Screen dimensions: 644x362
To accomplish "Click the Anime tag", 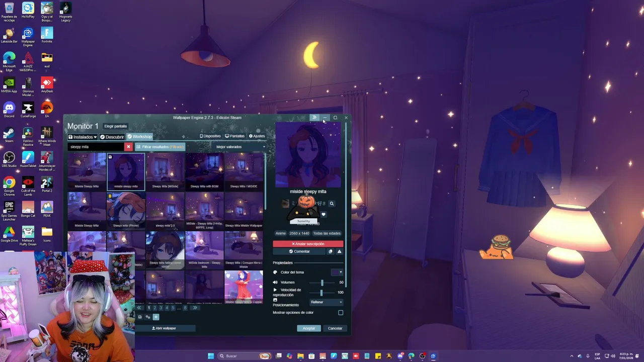I will (280, 233).
